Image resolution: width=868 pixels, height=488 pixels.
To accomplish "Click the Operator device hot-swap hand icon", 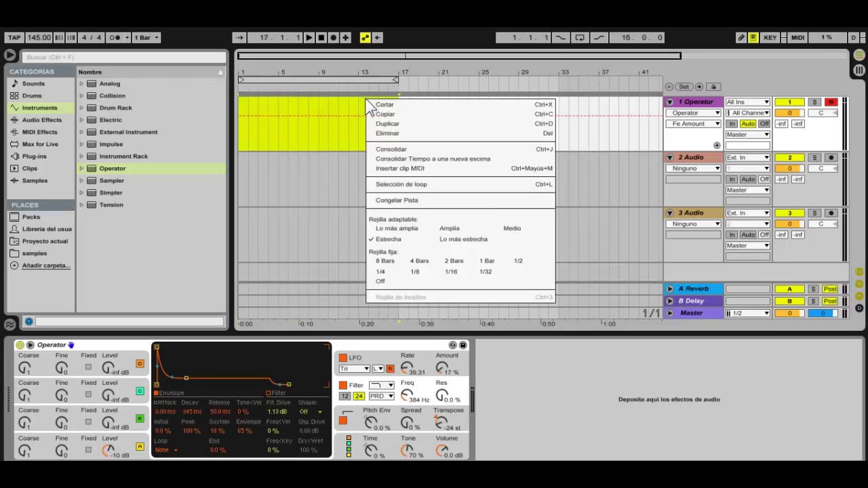I will (x=71, y=345).
